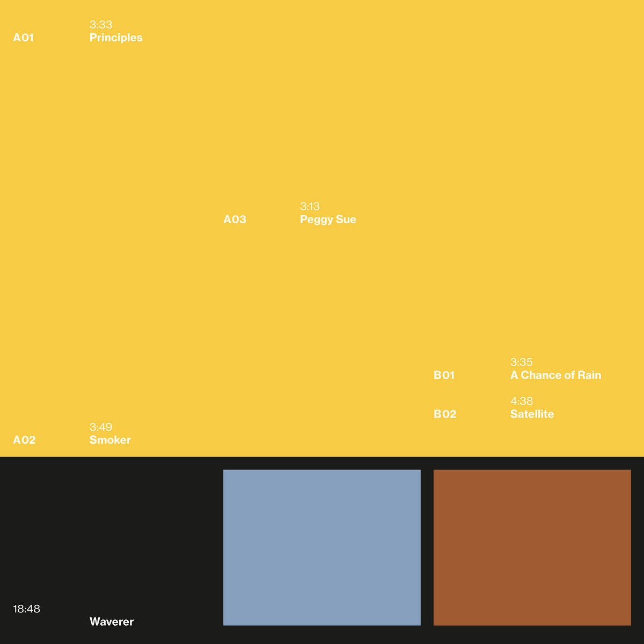Click the Principles track title
The image size is (644, 644).
(x=116, y=38)
